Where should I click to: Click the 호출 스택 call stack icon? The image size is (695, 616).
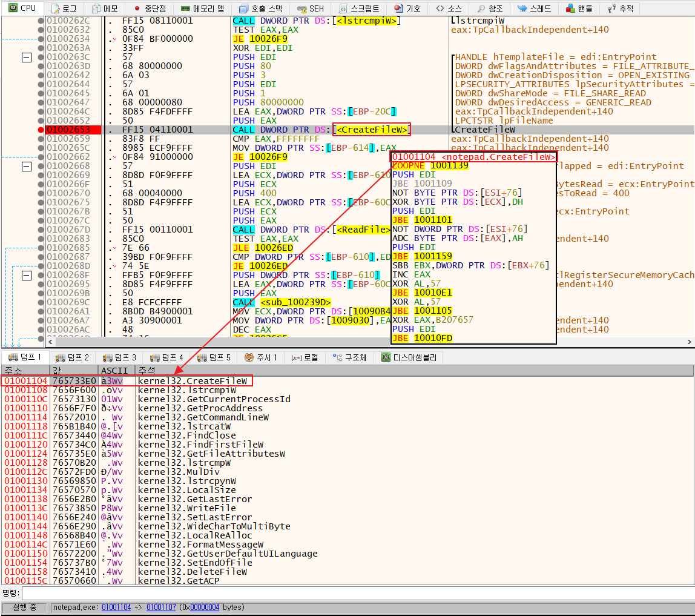[x=243, y=8]
